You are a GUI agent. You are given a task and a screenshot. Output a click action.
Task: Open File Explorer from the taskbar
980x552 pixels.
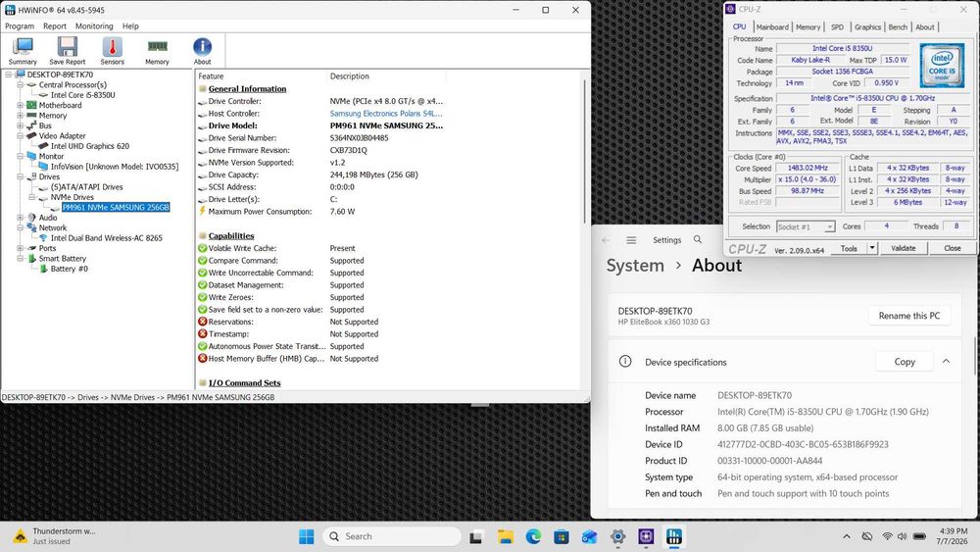point(505,536)
